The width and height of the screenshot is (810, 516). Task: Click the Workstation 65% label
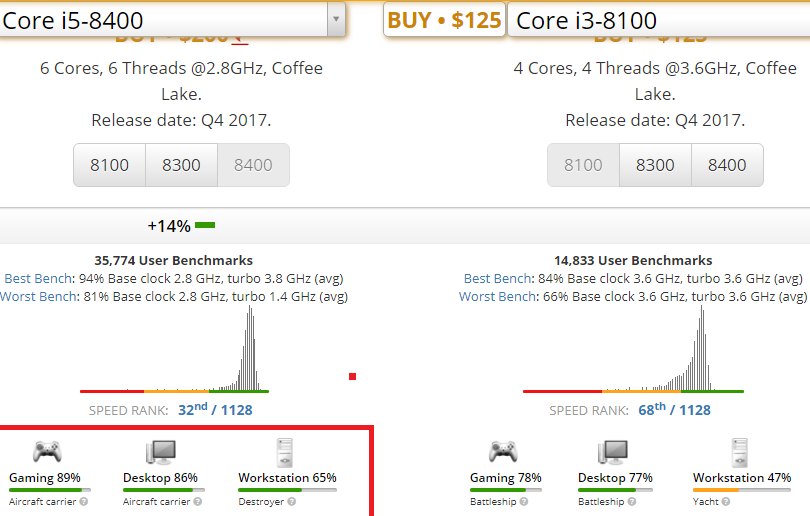coord(287,478)
